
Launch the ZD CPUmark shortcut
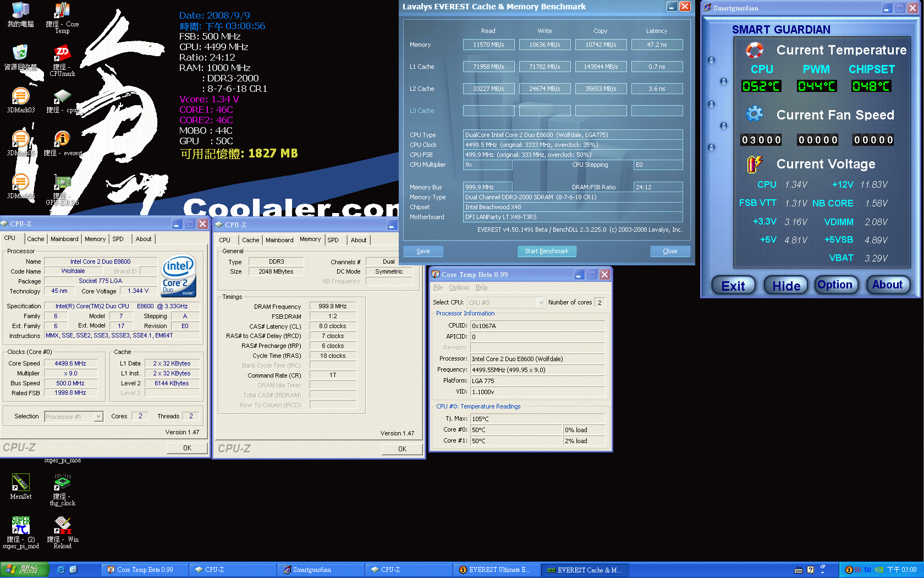pos(62,61)
